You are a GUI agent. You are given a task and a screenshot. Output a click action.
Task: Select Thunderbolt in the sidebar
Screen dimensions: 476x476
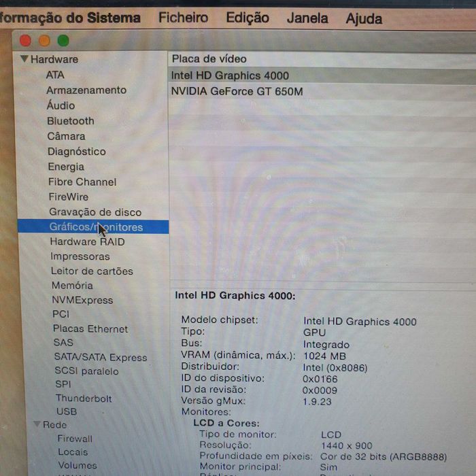pos(84,398)
